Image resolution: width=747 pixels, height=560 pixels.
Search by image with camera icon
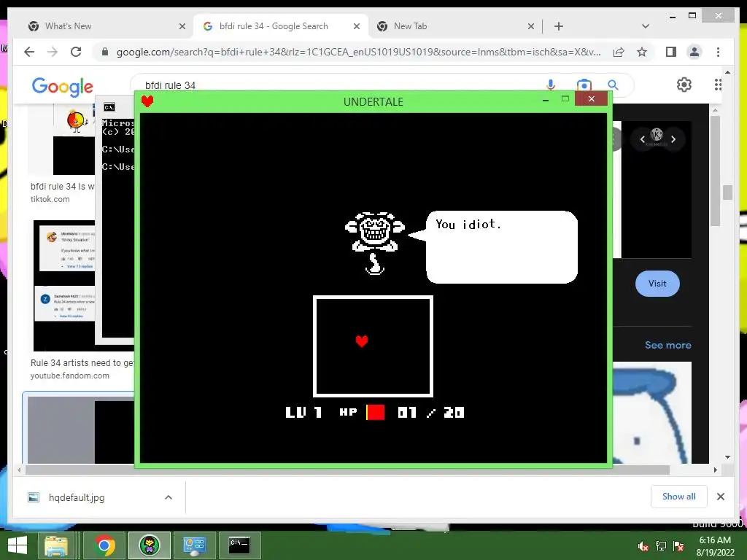pos(584,85)
